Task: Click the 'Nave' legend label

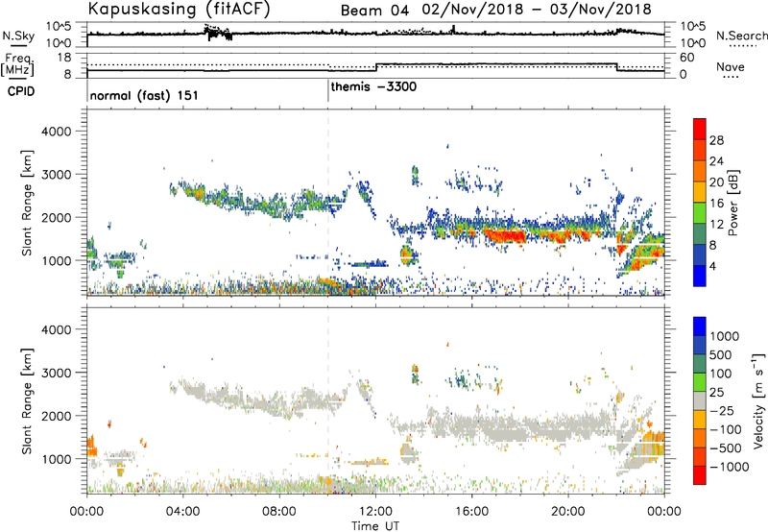Action: click(x=731, y=67)
